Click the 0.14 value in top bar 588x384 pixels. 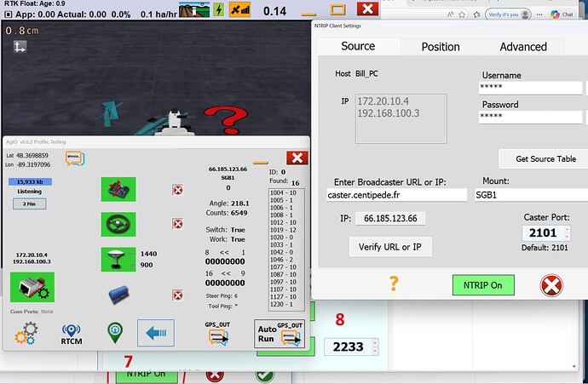(275, 11)
